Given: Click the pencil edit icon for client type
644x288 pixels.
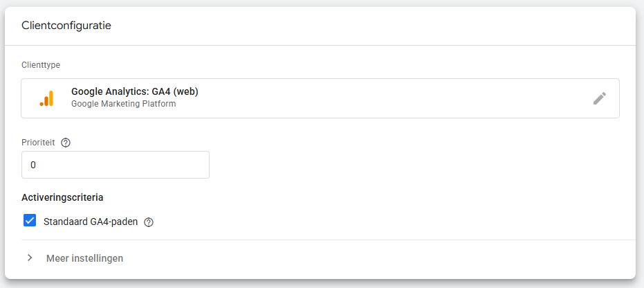Looking at the screenshot, I should [599, 98].
